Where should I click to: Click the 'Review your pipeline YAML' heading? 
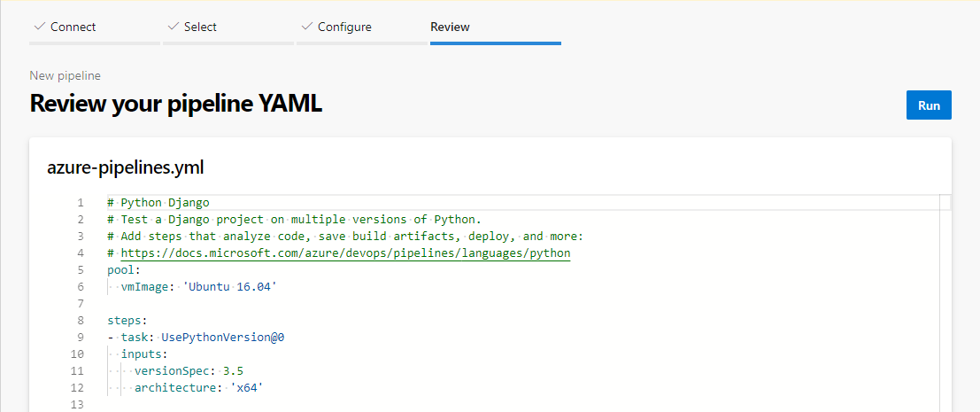[x=175, y=104]
